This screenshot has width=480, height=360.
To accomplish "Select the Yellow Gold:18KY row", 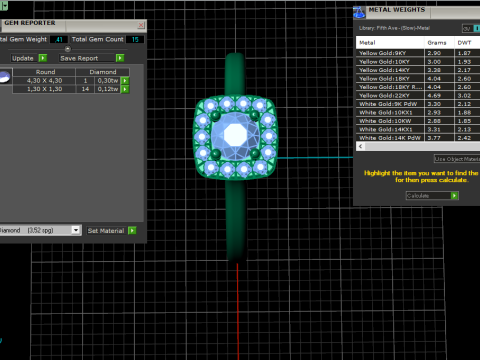I will [x=418, y=79].
